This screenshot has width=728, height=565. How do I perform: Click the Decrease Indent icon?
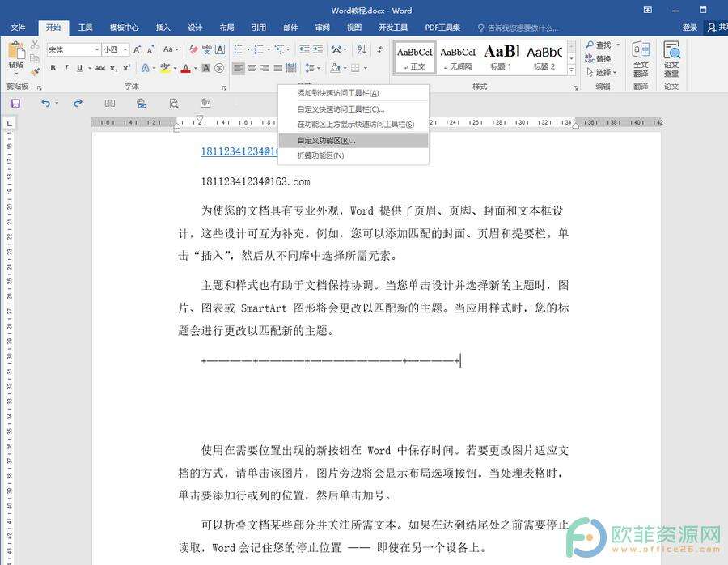(x=304, y=49)
